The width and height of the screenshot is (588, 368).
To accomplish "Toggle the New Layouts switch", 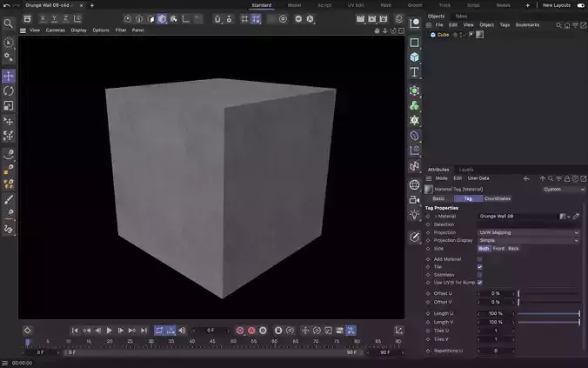I will tap(580, 5).
